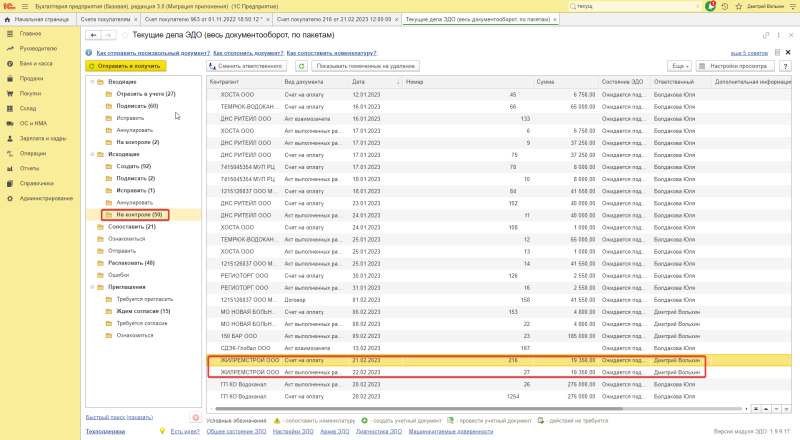The width and height of the screenshot is (800, 440).
Task: Select Сопоставить (21) folder
Action: click(x=132, y=227)
